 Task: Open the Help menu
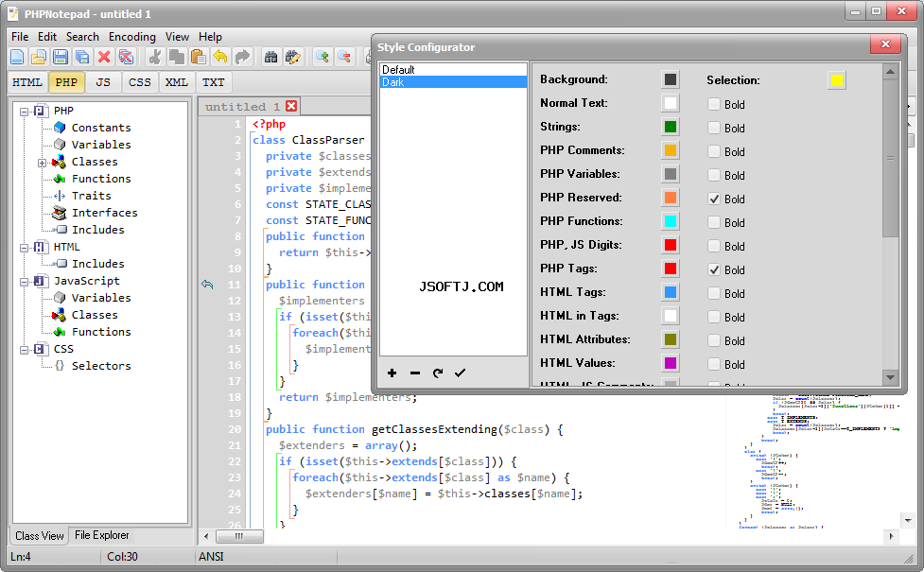[210, 37]
